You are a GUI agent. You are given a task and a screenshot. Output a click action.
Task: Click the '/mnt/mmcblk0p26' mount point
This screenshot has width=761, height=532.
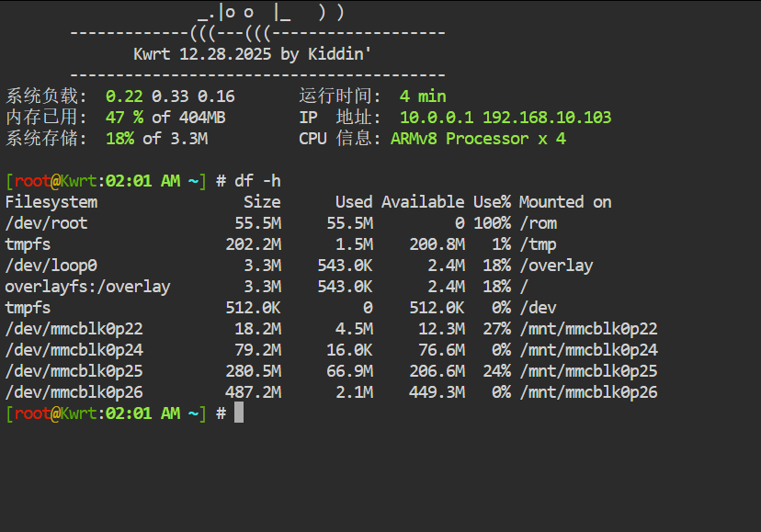click(588, 392)
